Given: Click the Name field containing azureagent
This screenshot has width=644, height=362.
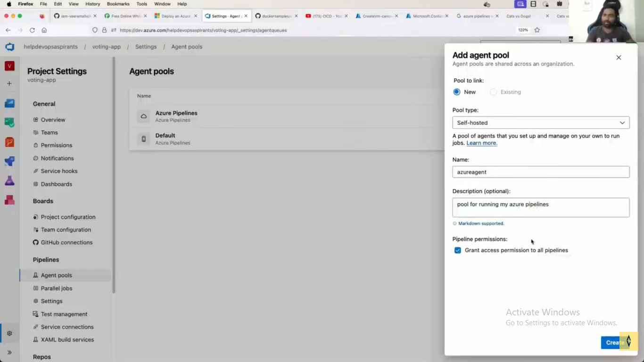Looking at the screenshot, I should point(540,172).
